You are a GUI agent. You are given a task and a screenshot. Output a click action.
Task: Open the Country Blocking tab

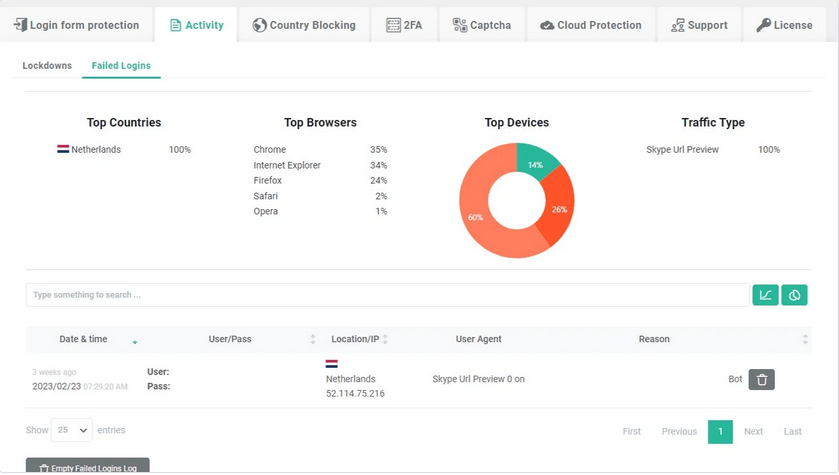point(304,25)
